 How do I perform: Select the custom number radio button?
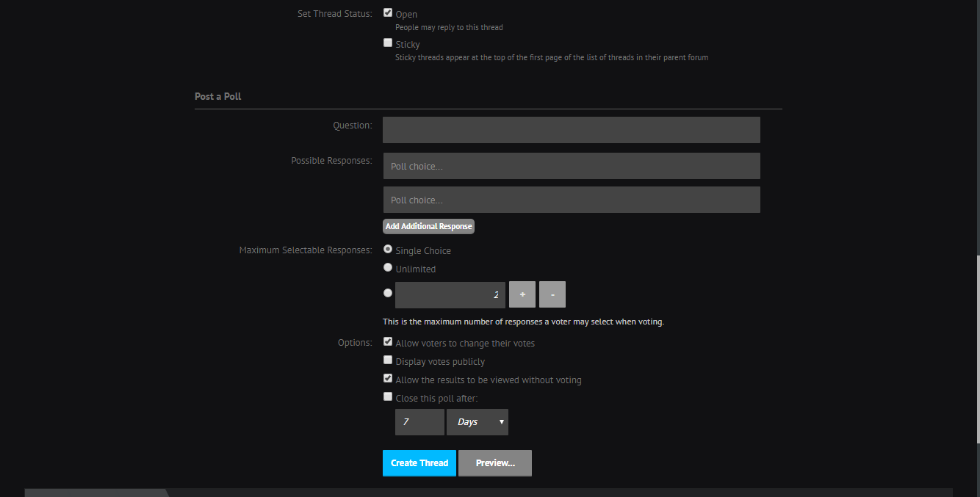pos(388,293)
